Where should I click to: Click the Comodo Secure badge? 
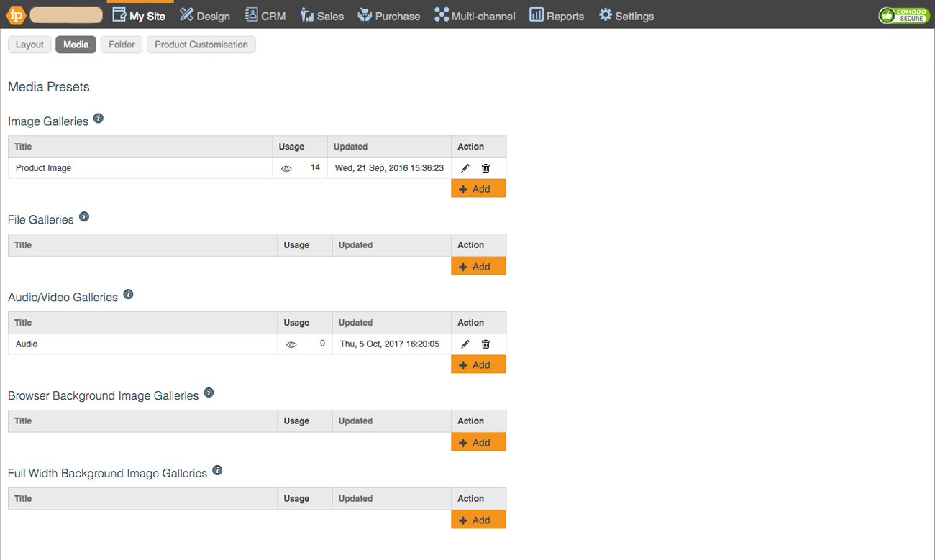click(904, 15)
